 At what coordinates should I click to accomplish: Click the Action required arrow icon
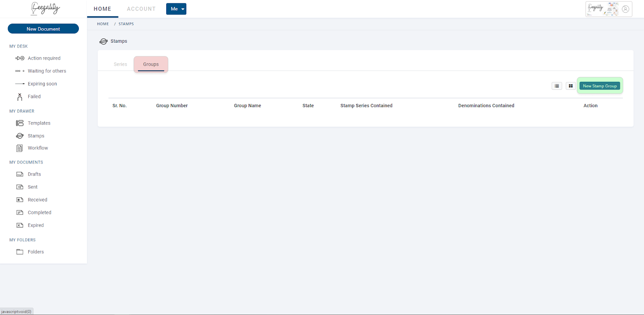[x=20, y=58]
